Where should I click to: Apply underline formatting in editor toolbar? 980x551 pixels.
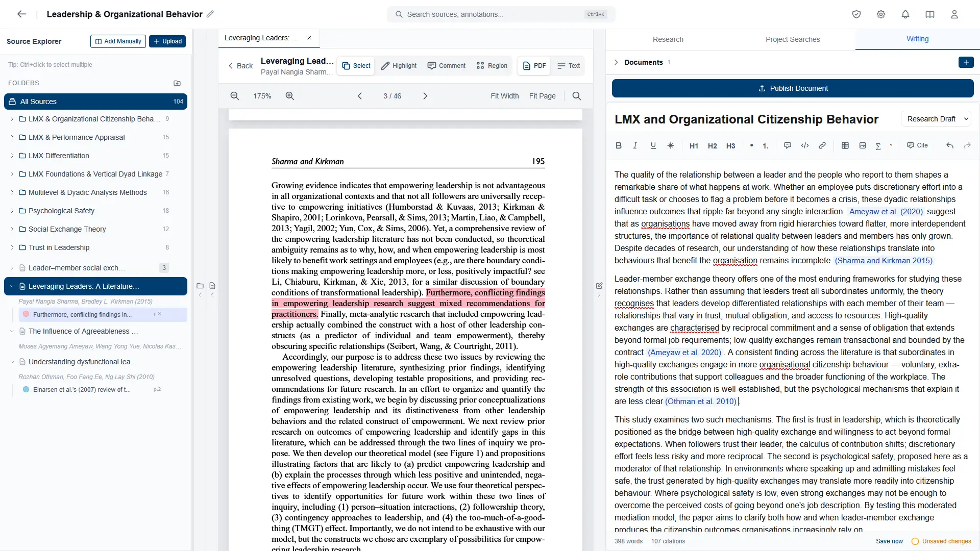pos(653,145)
